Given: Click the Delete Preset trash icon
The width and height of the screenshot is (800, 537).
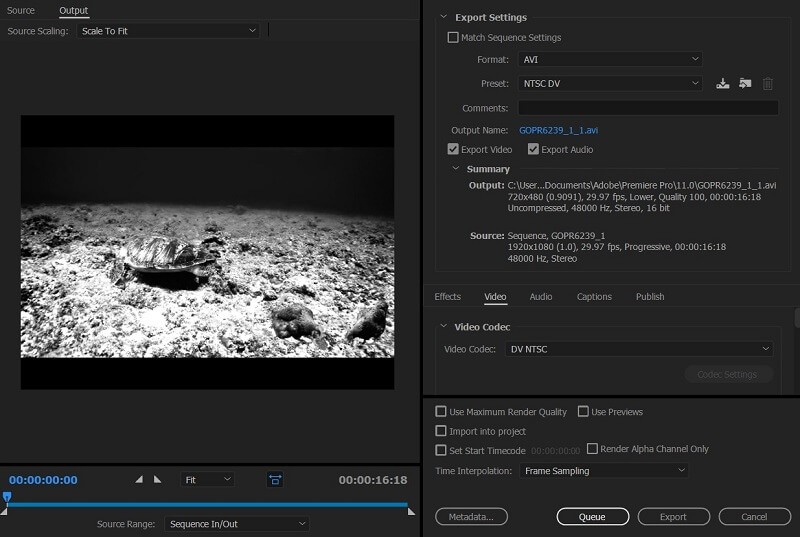Looking at the screenshot, I should point(767,84).
